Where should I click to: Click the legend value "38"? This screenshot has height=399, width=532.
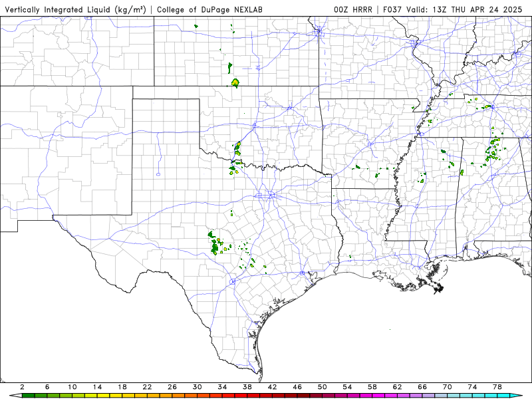click(x=247, y=387)
